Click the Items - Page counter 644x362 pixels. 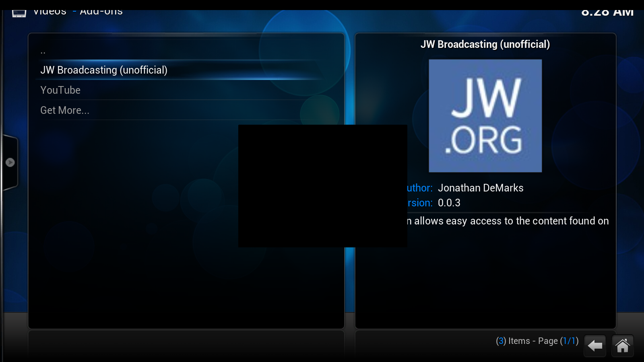tap(537, 341)
